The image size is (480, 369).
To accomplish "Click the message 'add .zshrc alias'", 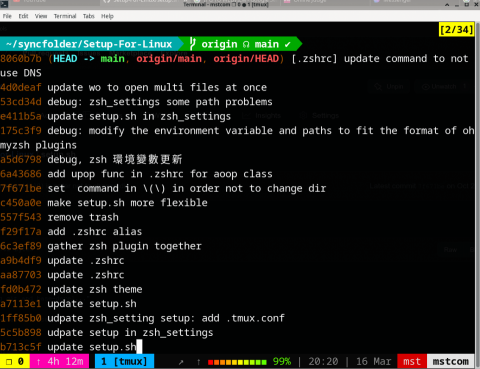I will pyautogui.click(x=95, y=231).
